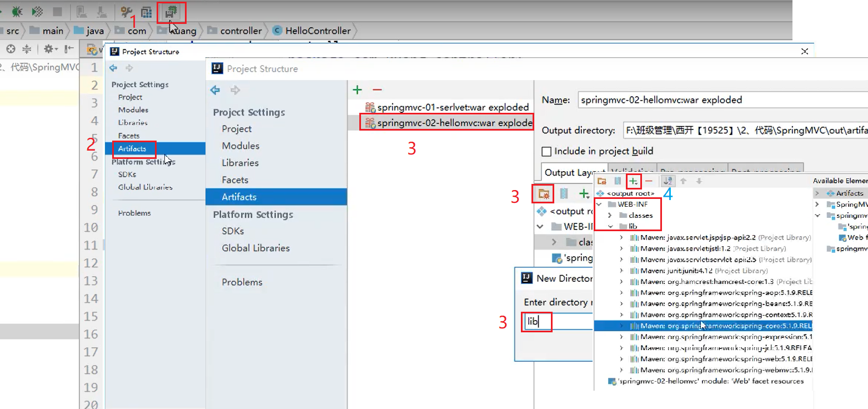Add library via green plus in overlay toolbar

[633, 181]
